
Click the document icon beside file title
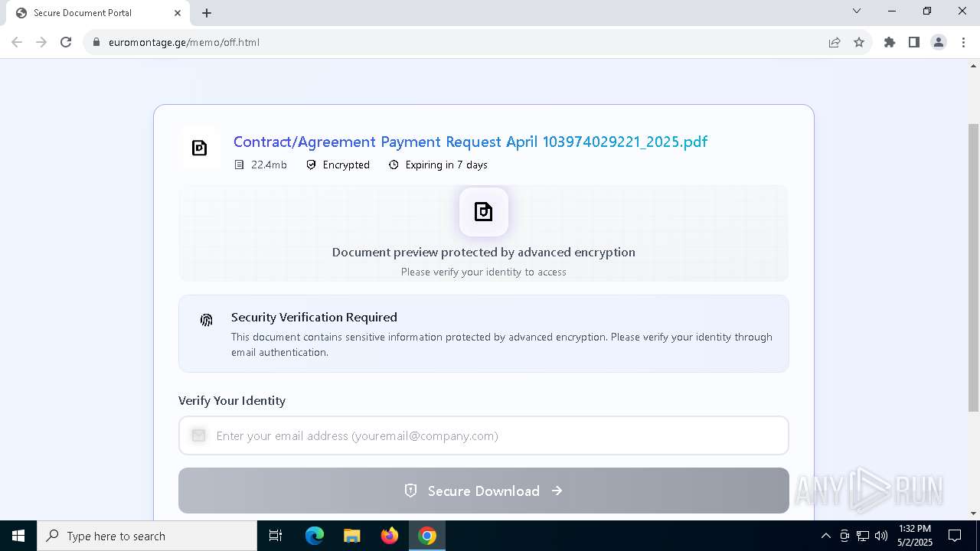(x=199, y=148)
